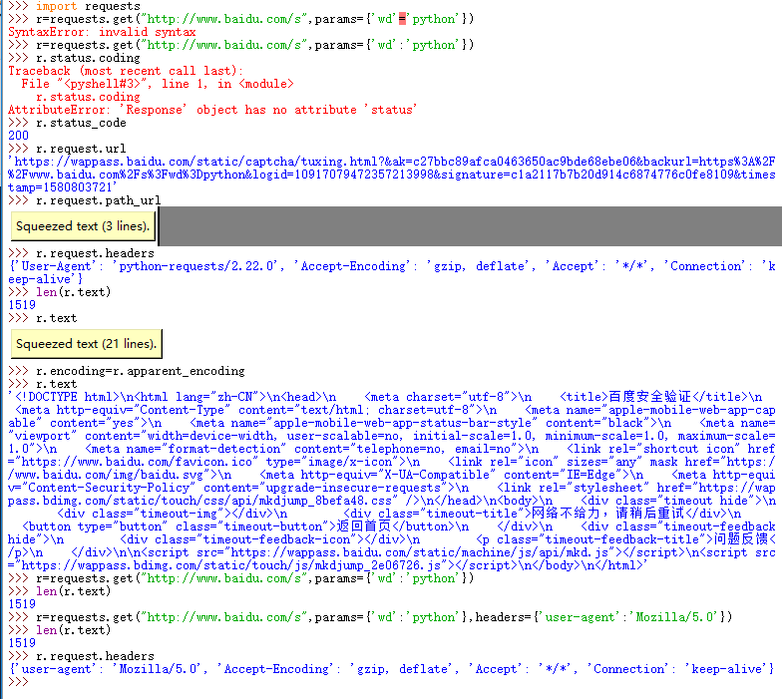This screenshot has width=784, height=699.
Task: Click the "r.encoding=r.apparent_encoding" command
Action: point(127,372)
